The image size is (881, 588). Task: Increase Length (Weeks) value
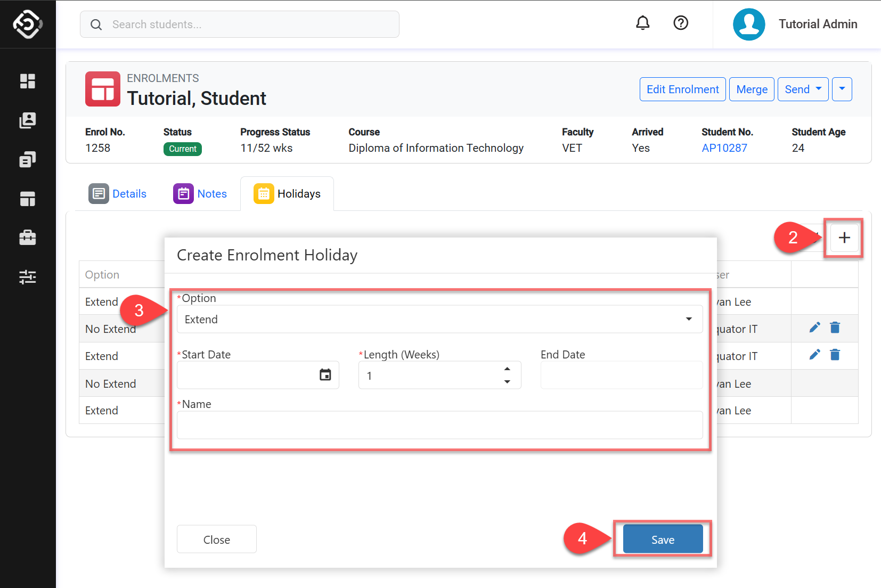point(507,369)
